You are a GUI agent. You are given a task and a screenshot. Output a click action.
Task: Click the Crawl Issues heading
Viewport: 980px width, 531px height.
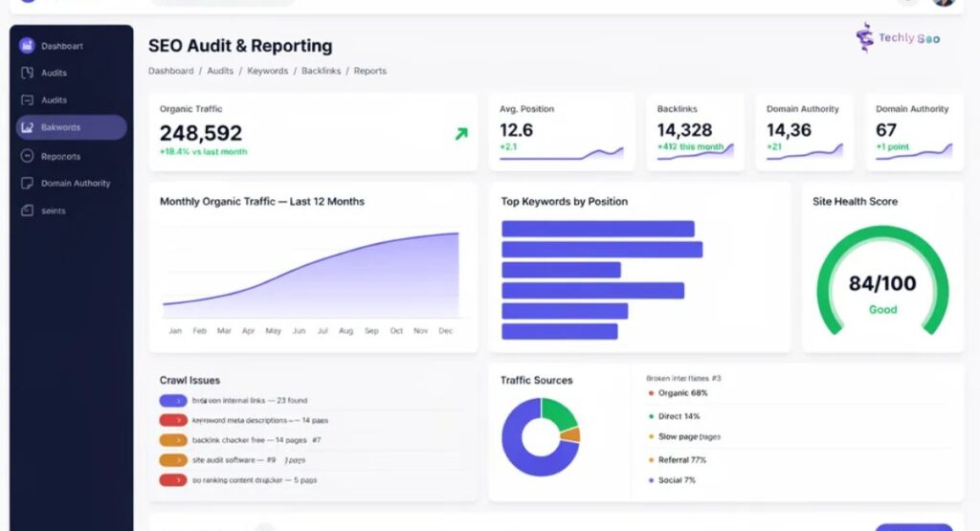tap(189, 380)
